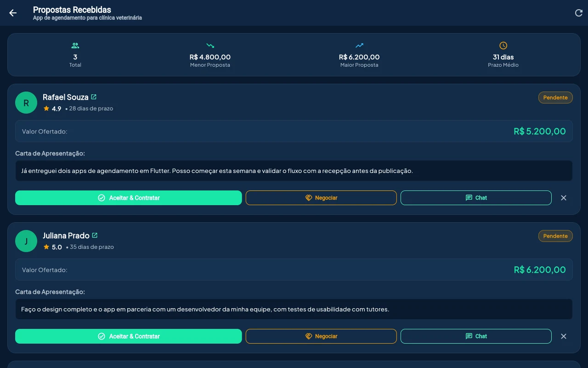Click the star rating icon beside 5.0
Image resolution: width=588 pixels, height=368 pixels.
tap(46, 247)
